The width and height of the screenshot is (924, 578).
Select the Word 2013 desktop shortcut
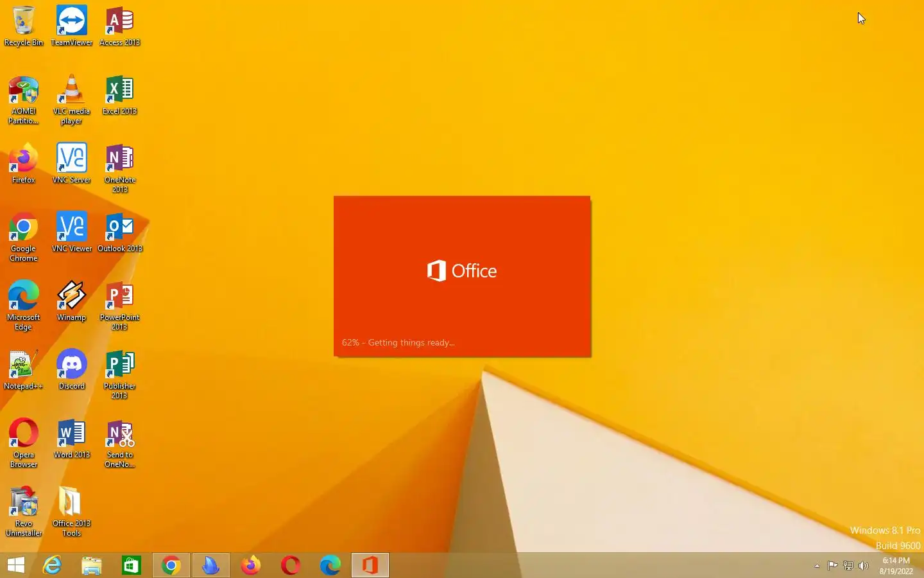[x=71, y=439]
